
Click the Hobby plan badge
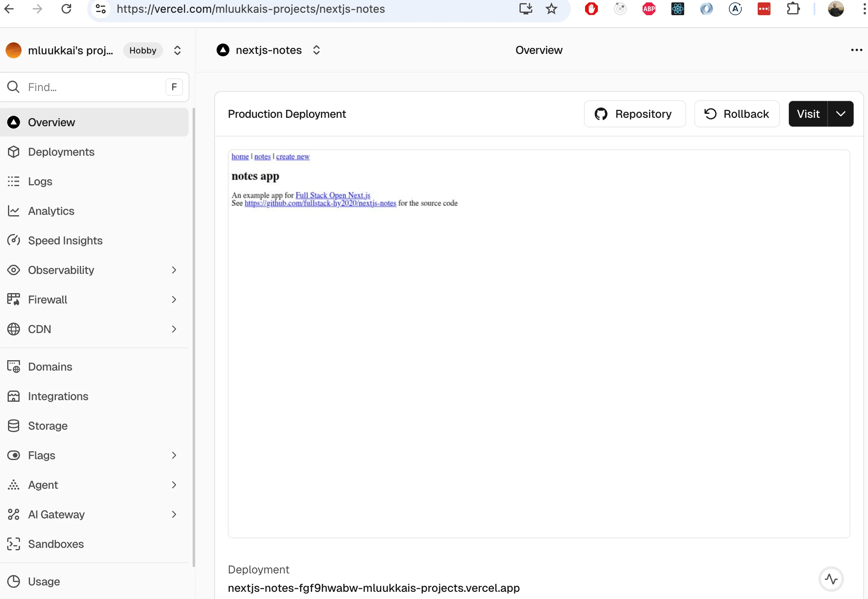pos(143,50)
